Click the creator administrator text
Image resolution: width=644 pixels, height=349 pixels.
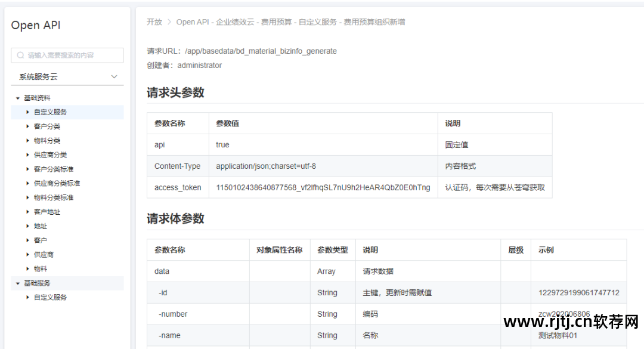200,66
